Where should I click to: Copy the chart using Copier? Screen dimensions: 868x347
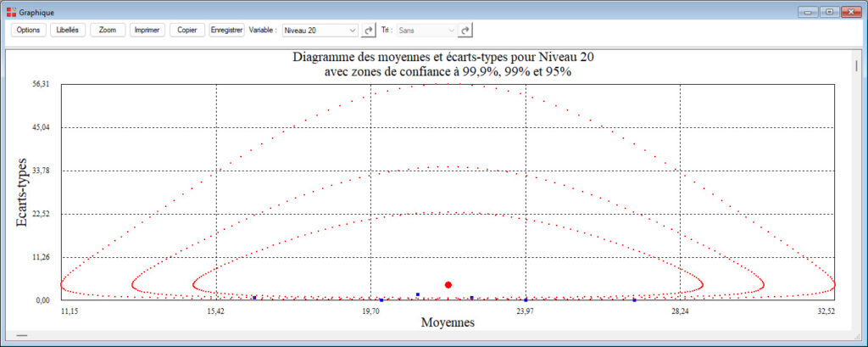click(186, 30)
